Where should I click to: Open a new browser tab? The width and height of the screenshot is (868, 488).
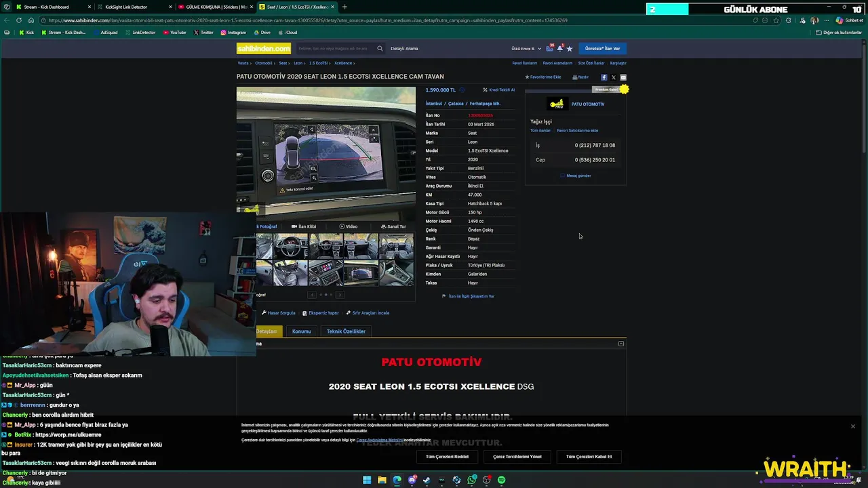pyautogui.click(x=344, y=7)
